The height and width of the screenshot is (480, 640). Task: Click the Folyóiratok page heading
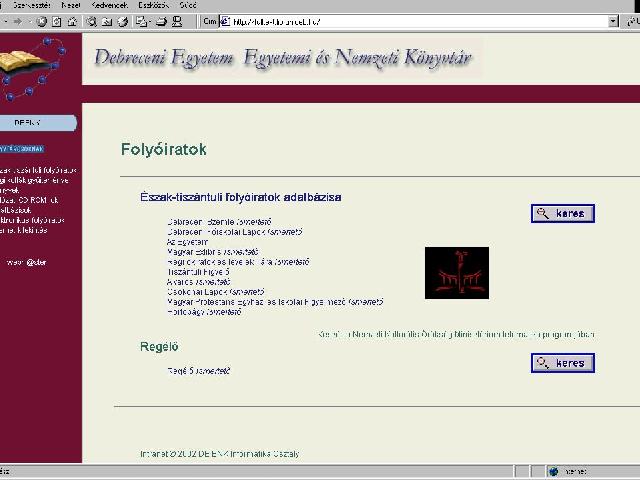point(164,149)
